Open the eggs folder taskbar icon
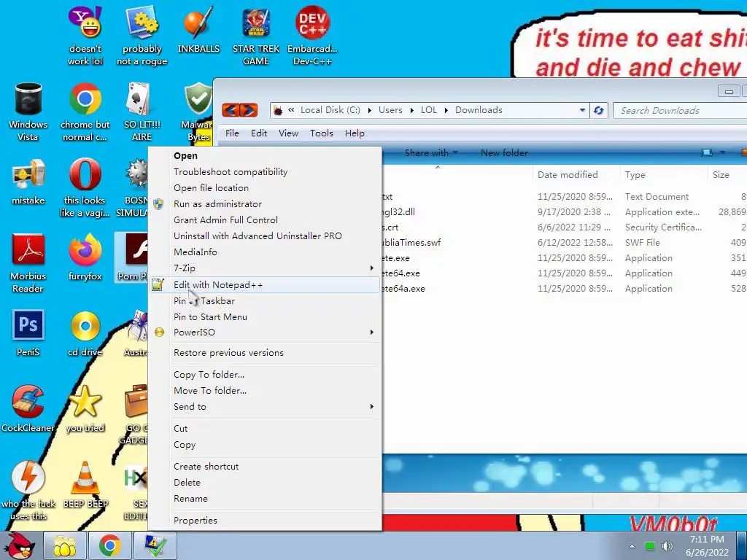Image resolution: width=747 pixels, height=560 pixels. [x=65, y=545]
